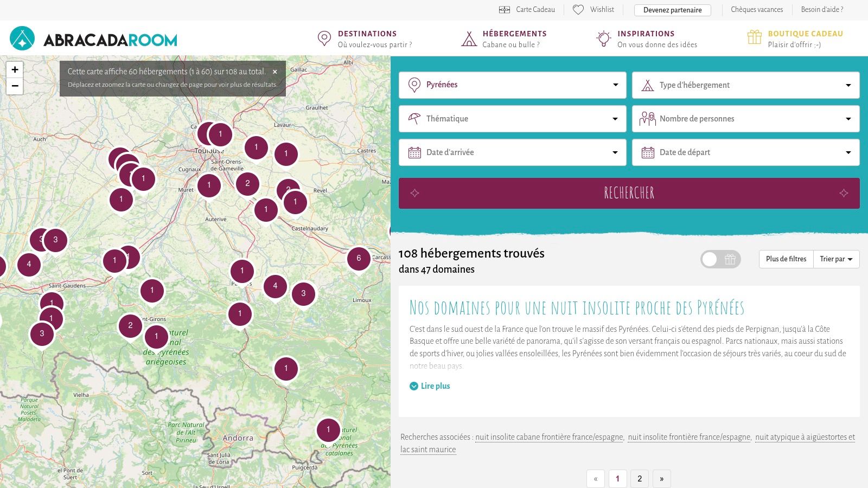Click the Lire plus link
Image resolution: width=868 pixels, height=488 pixels.
(x=430, y=386)
